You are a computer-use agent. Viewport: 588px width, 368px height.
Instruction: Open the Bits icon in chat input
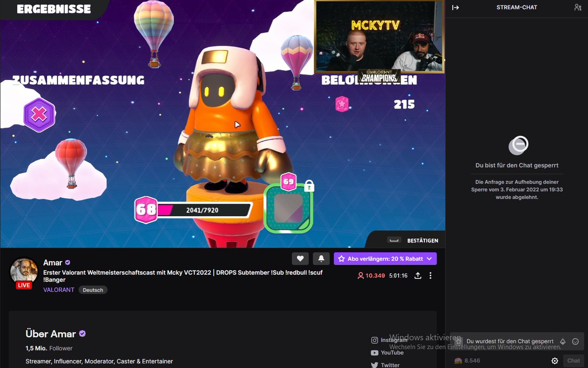click(x=563, y=341)
